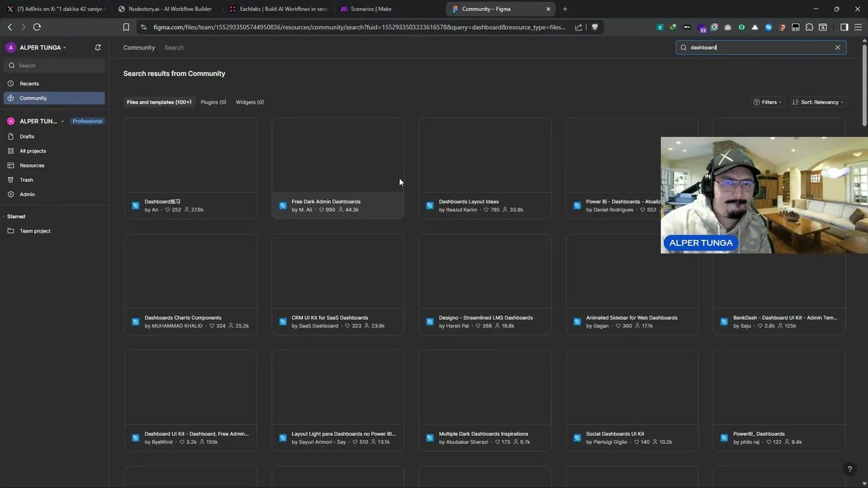Click the Community globe icon in sidebar

(11, 98)
